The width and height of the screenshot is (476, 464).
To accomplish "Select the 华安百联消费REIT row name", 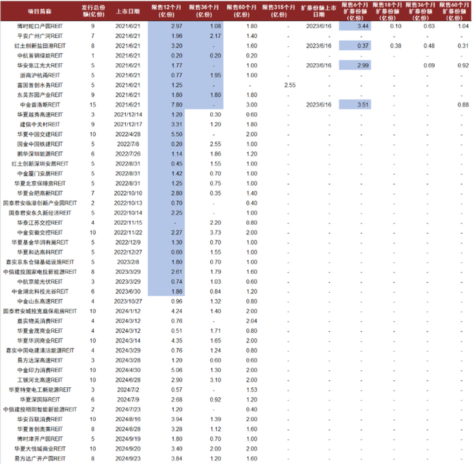I will (x=39, y=419).
